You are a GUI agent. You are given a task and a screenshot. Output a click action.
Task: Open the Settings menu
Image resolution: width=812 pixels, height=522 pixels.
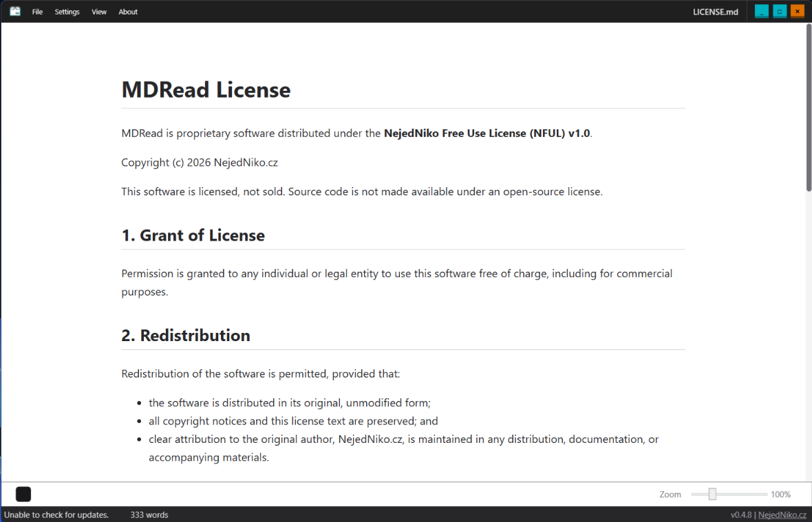pos(67,12)
